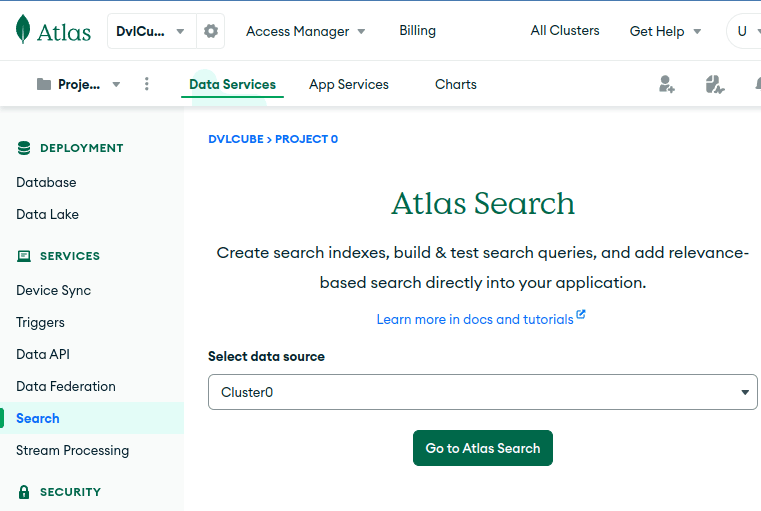This screenshot has width=761, height=511.
Task: Click the invite user icon
Action: pyautogui.click(x=667, y=84)
